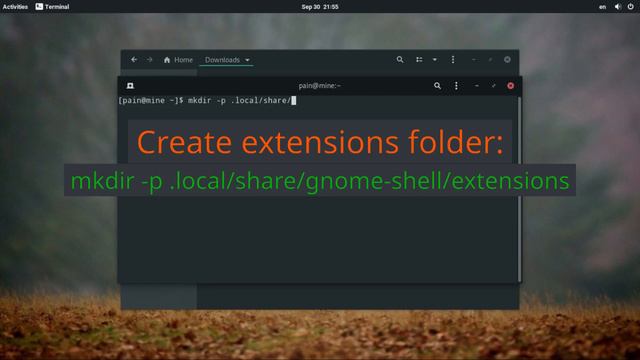
Task: Go forward in the Files window
Action: pyautogui.click(x=149, y=60)
